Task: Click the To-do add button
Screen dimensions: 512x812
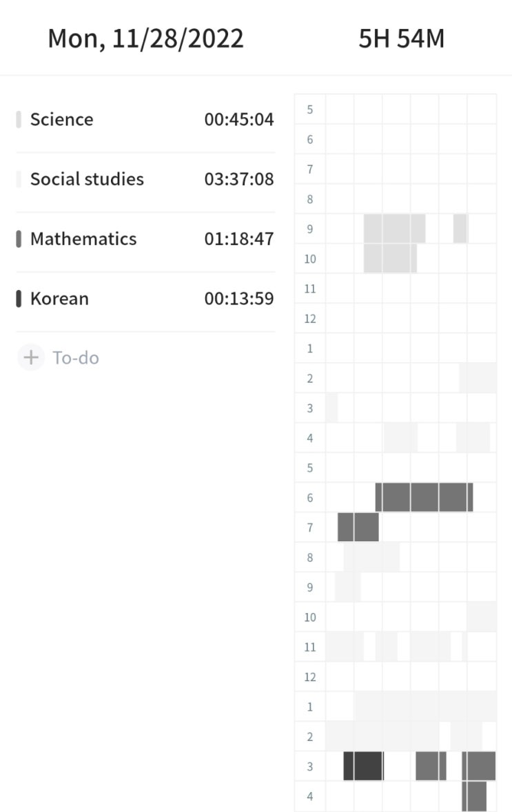Action: pos(59,357)
